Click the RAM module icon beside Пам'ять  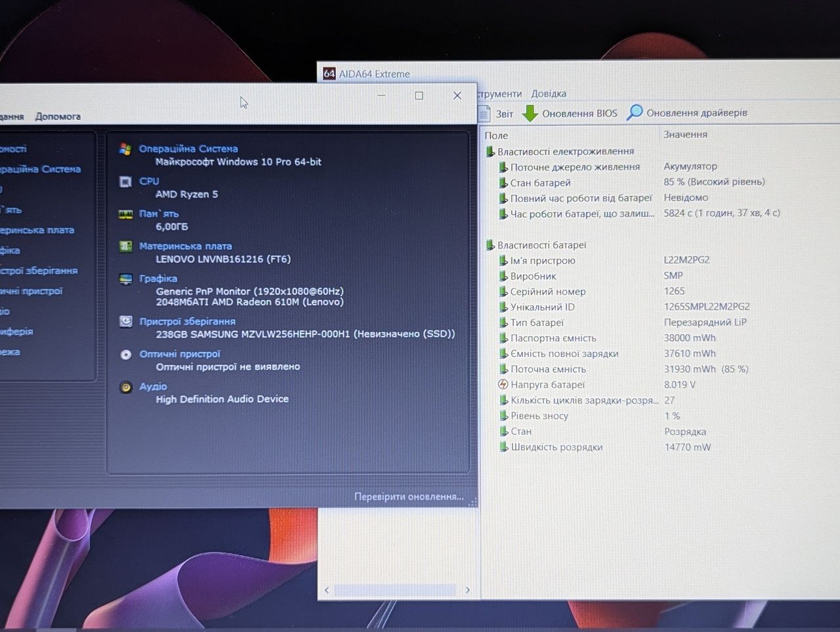pyautogui.click(x=125, y=214)
